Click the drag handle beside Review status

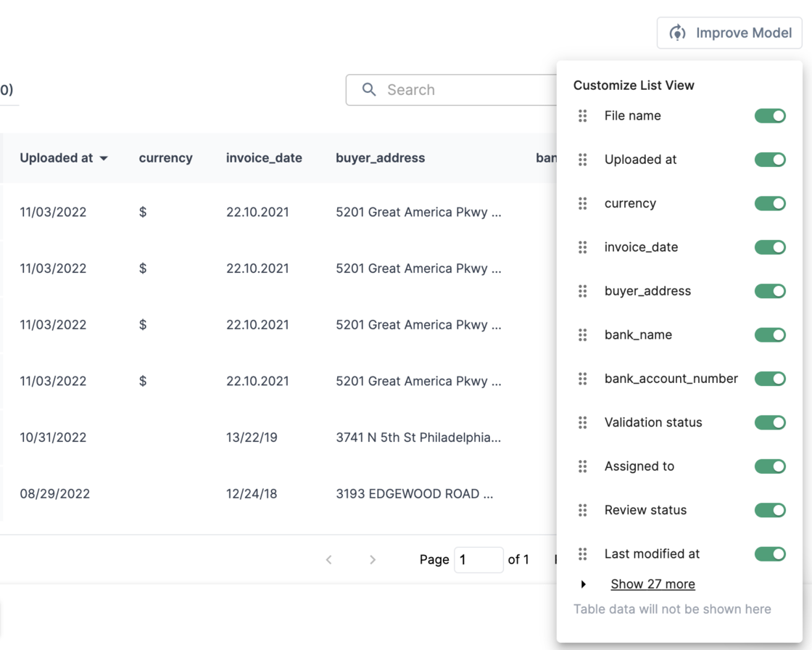(x=582, y=510)
